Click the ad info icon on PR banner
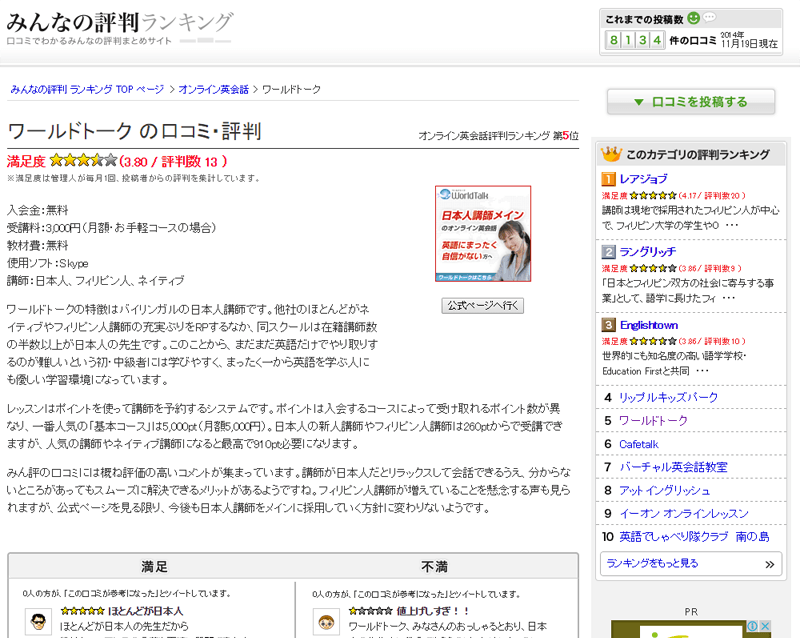 (x=753, y=625)
